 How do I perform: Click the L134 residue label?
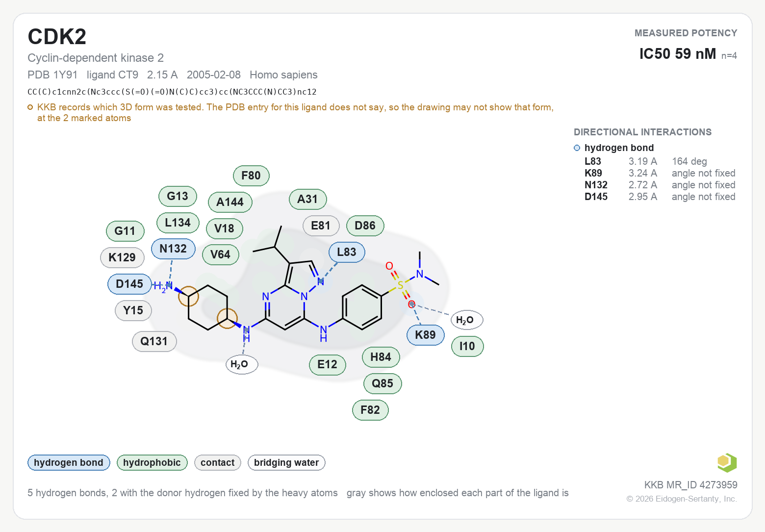coord(178,223)
